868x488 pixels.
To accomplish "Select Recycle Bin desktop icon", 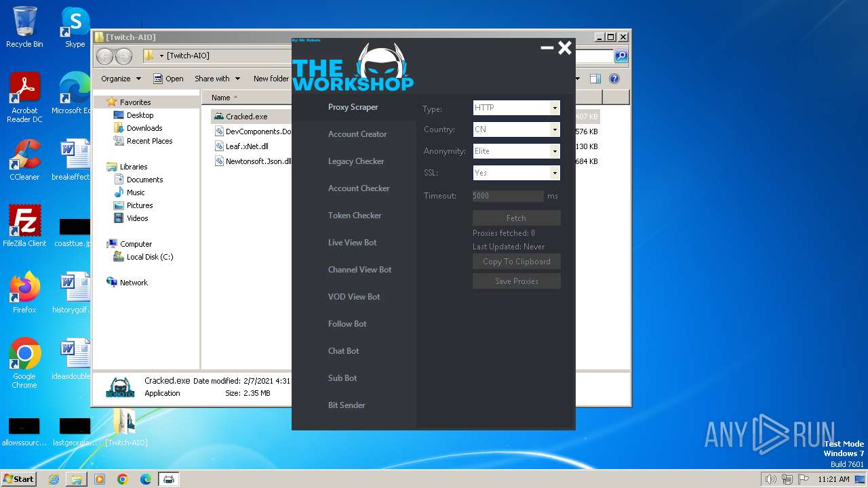I will [x=24, y=27].
